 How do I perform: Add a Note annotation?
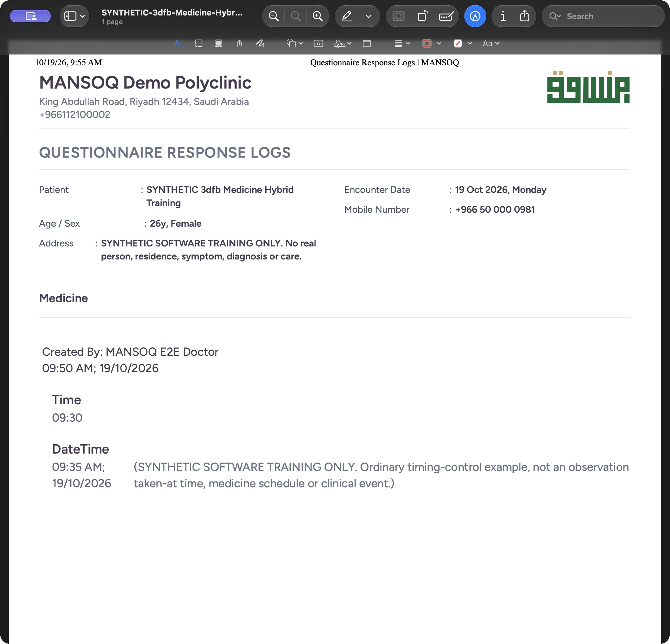point(367,43)
